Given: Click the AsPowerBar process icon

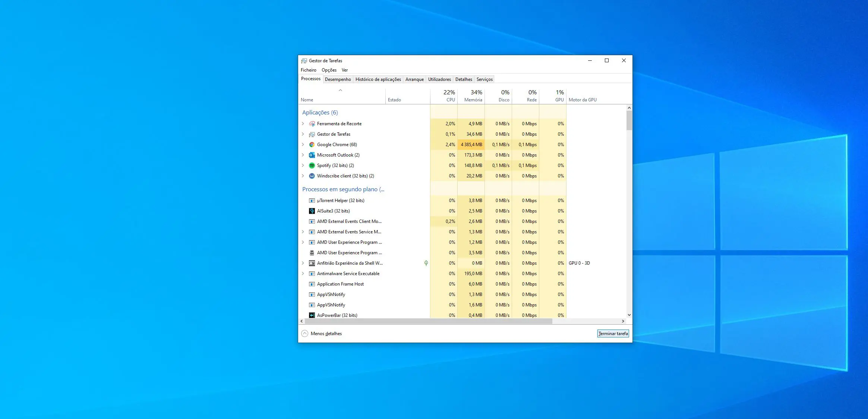Looking at the screenshot, I should pos(312,315).
